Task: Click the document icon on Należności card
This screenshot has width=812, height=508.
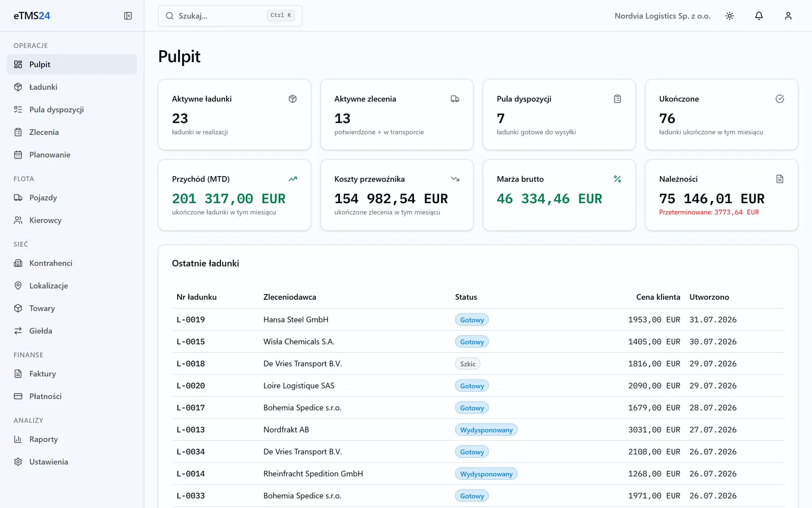Action: point(780,179)
